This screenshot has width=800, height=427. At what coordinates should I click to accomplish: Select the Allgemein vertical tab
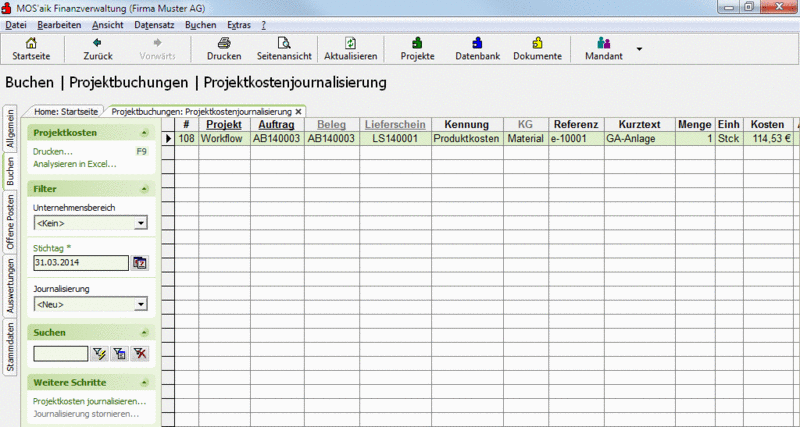coord(11,128)
